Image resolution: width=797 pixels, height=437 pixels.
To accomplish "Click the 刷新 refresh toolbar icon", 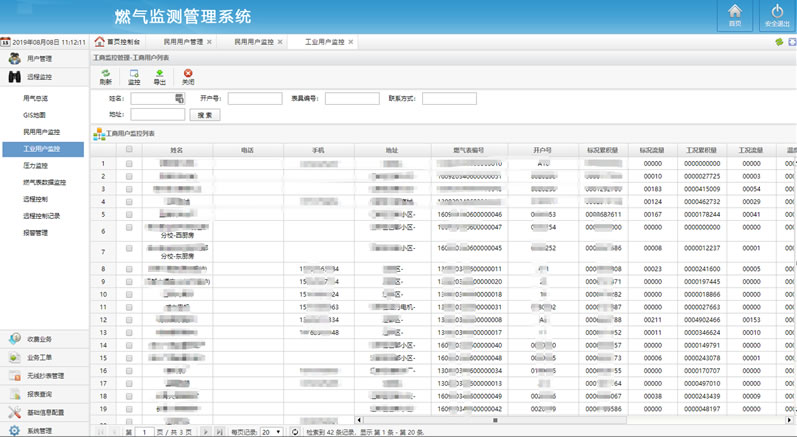I will [x=106, y=73].
